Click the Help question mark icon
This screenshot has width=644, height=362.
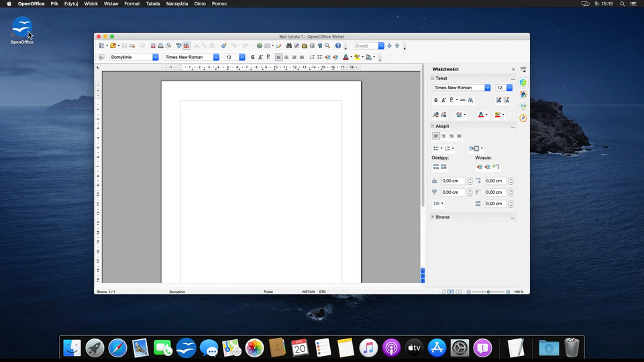tap(337, 46)
